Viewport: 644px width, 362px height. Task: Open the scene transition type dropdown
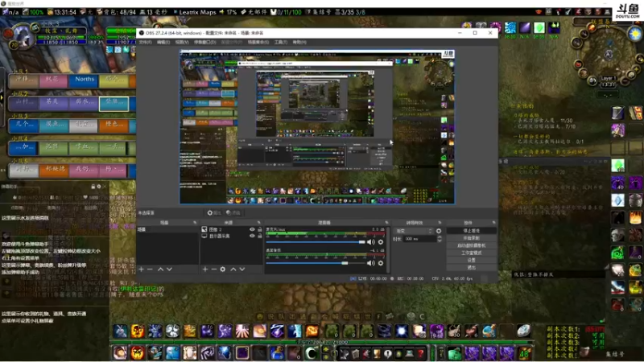414,231
